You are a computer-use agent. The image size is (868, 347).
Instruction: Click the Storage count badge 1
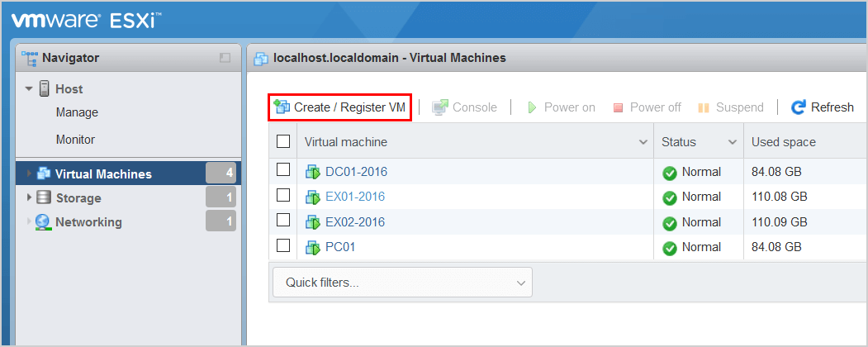click(221, 197)
